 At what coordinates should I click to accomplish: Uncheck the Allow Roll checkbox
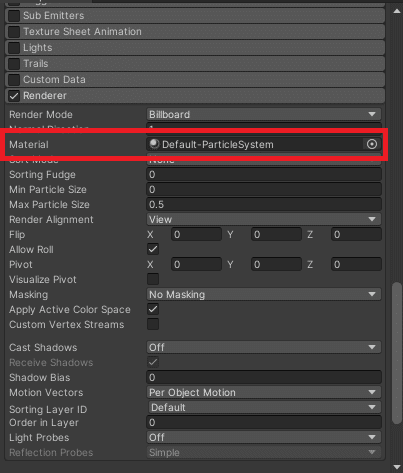click(x=153, y=249)
